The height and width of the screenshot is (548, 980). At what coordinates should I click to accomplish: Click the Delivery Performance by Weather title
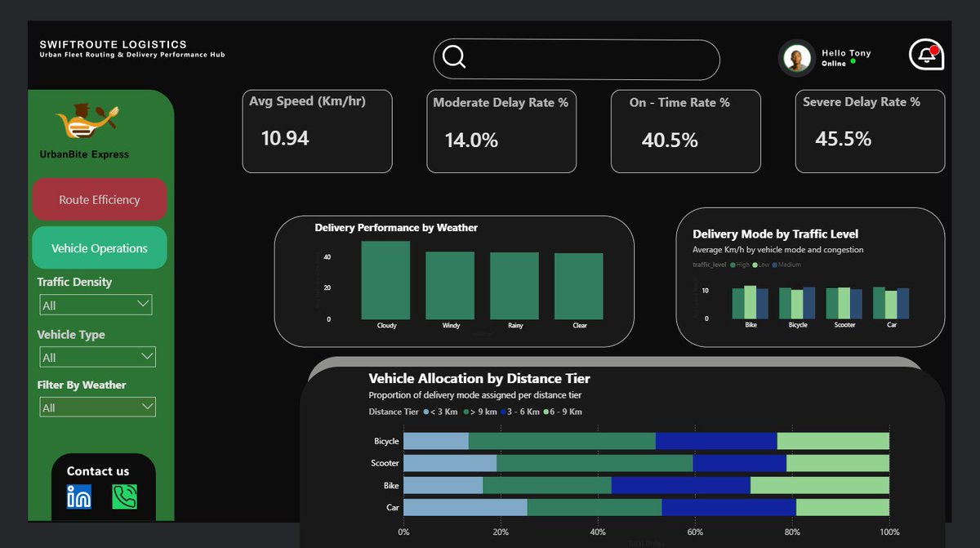coord(396,228)
